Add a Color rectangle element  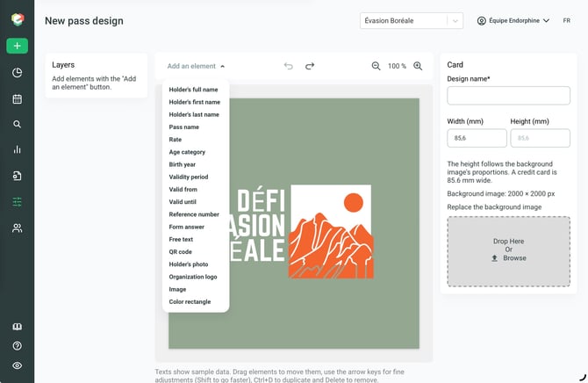pos(190,301)
